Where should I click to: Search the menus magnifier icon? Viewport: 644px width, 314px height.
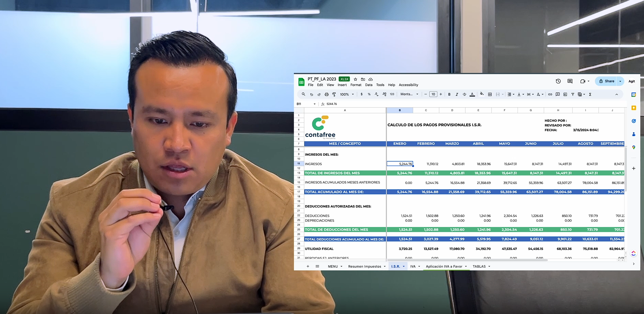pos(303,94)
